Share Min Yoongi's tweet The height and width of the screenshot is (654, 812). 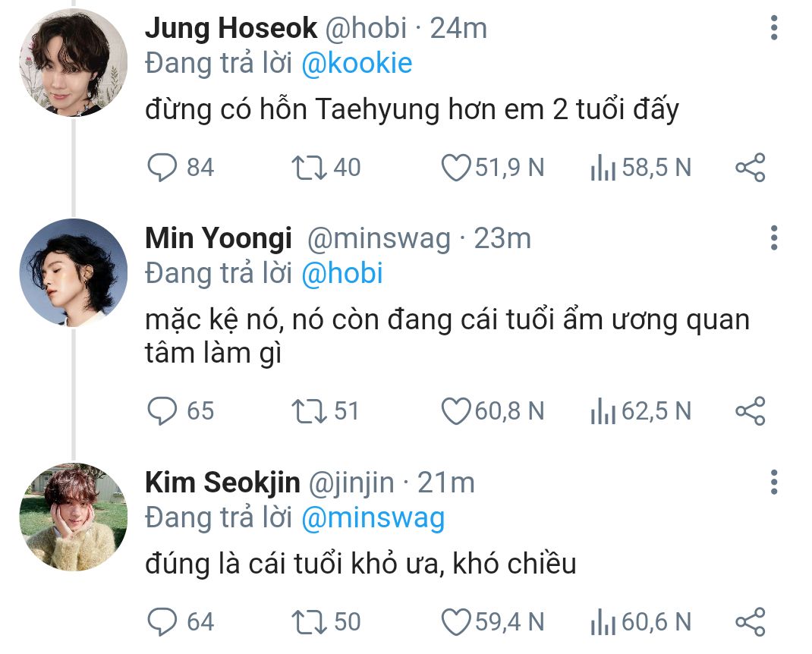point(751,410)
